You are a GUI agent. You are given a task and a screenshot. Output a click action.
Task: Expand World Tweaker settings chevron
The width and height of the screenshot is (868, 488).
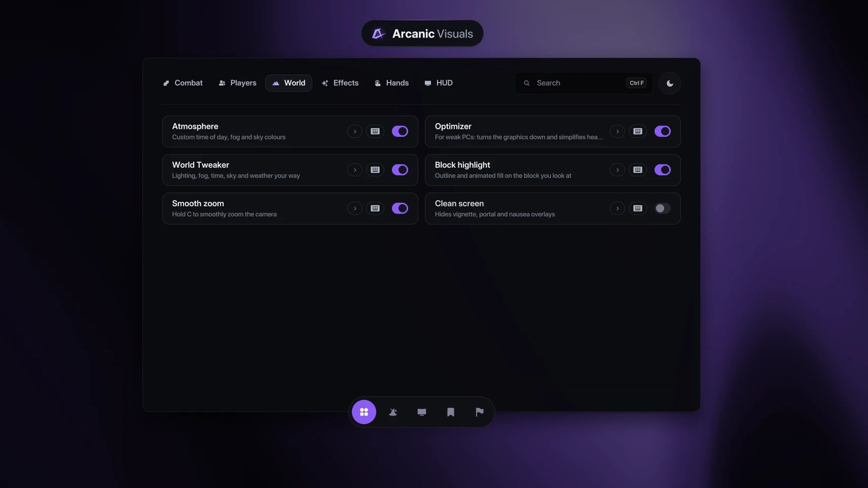pos(355,170)
